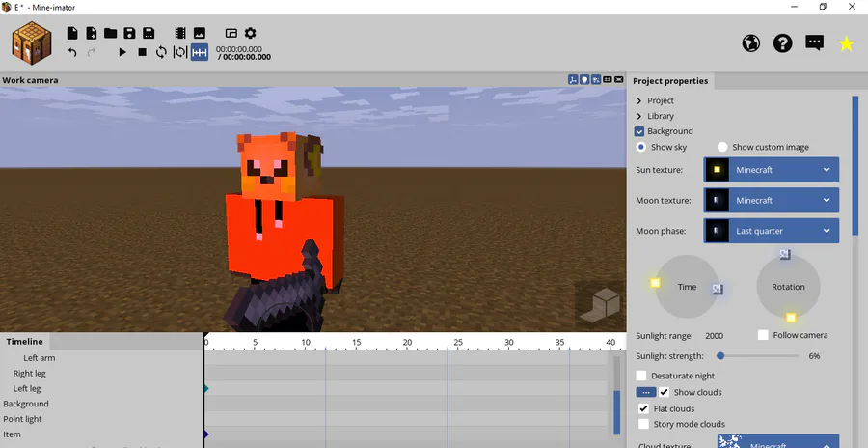The height and width of the screenshot is (448, 868).
Task: Uncheck the Show clouds checkbox
Action: [x=664, y=392]
